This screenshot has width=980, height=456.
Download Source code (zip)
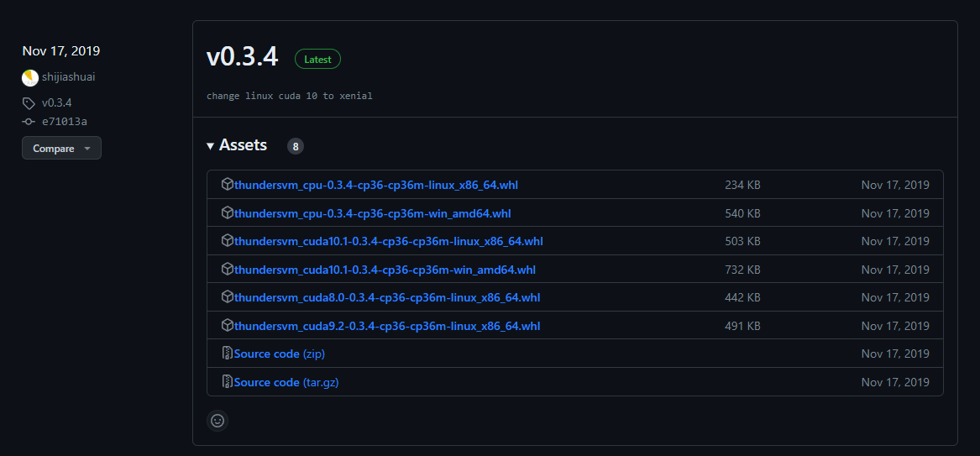click(280, 354)
